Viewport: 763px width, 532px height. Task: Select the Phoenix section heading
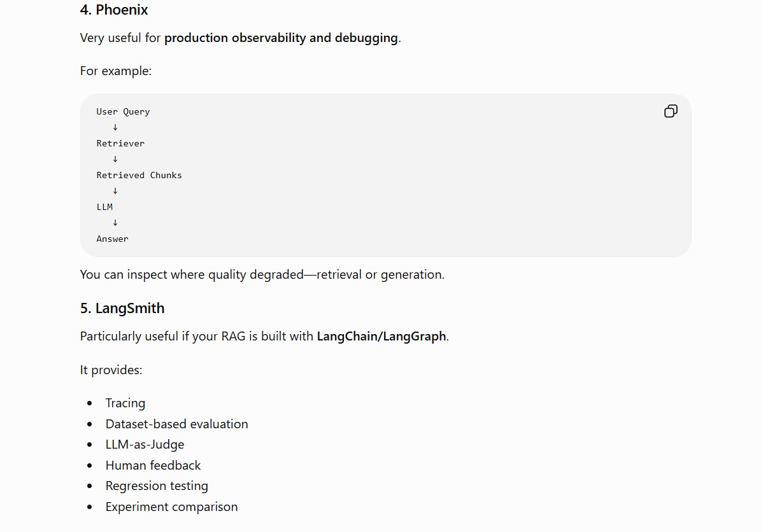(x=114, y=10)
